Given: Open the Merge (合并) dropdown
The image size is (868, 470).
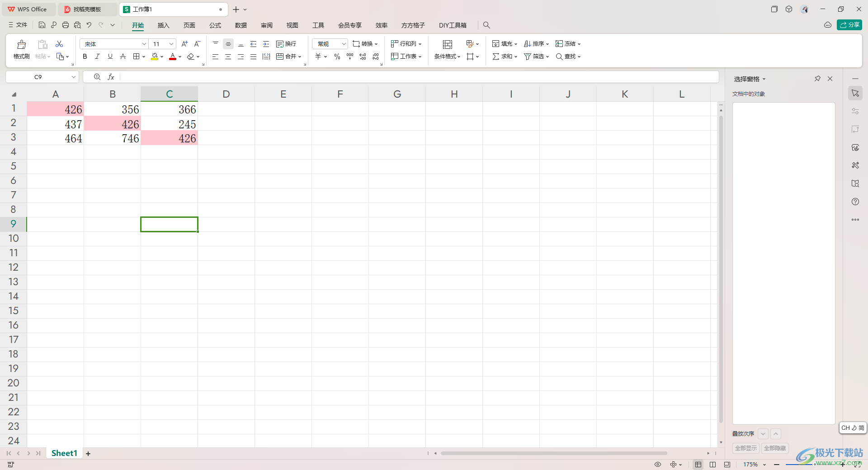Looking at the screenshot, I should click(289, 56).
